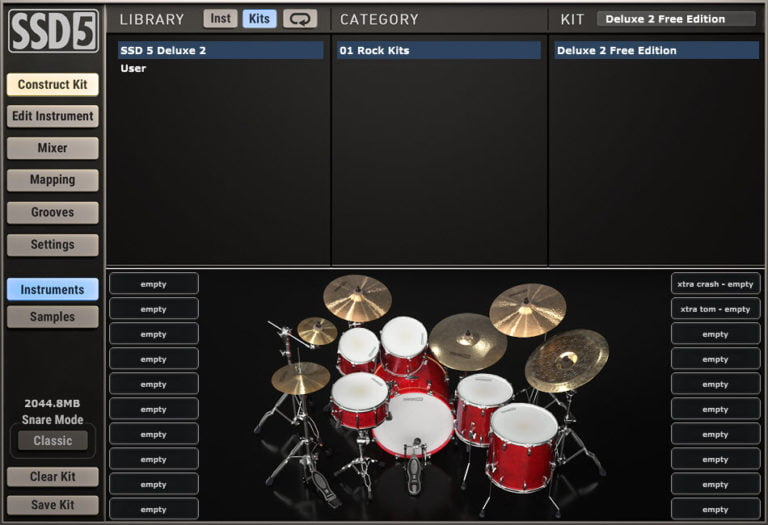Click the Snare Mode label

pyautogui.click(x=52, y=420)
